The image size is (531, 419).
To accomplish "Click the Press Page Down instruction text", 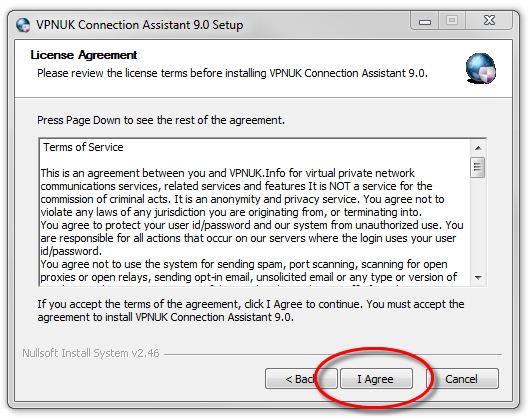I will pos(161,120).
